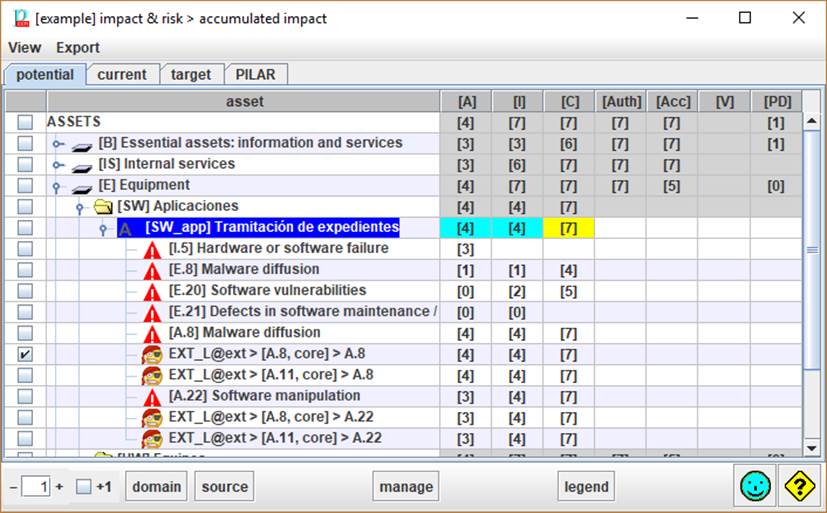The width and height of the screenshot is (827, 513).
Task: Click the green smiley face icon
Action: (755, 486)
